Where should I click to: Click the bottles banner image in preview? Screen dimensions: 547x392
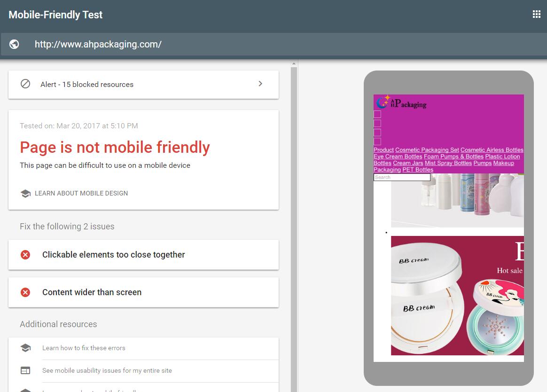tap(457, 200)
